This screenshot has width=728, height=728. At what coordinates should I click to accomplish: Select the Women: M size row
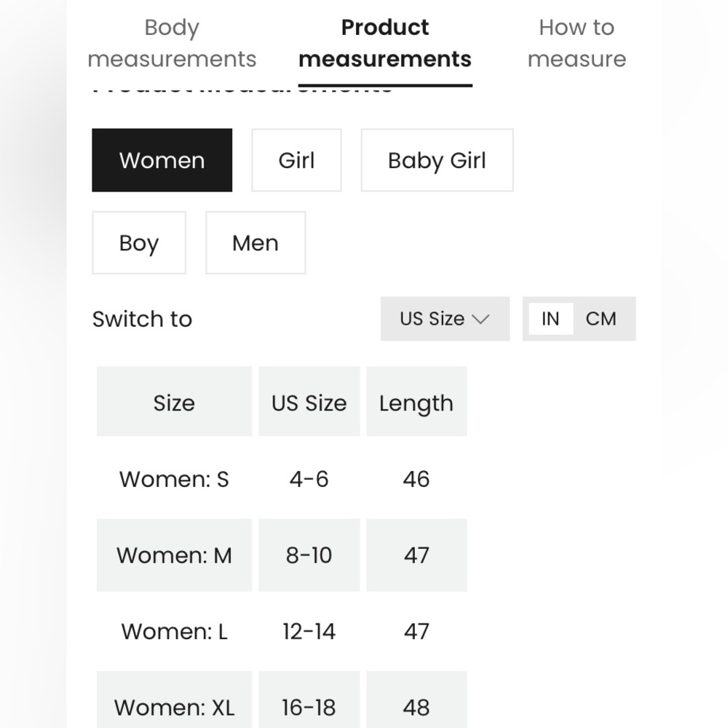282,555
